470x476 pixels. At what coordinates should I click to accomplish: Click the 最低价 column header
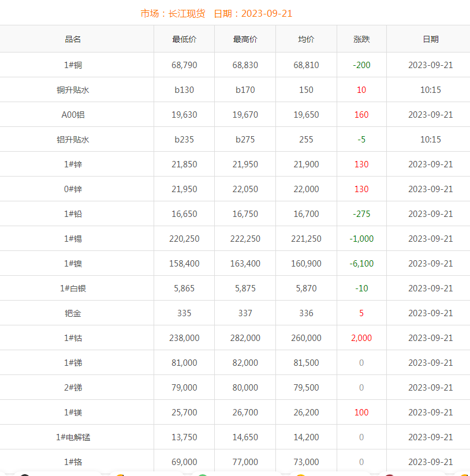tap(184, 39)
